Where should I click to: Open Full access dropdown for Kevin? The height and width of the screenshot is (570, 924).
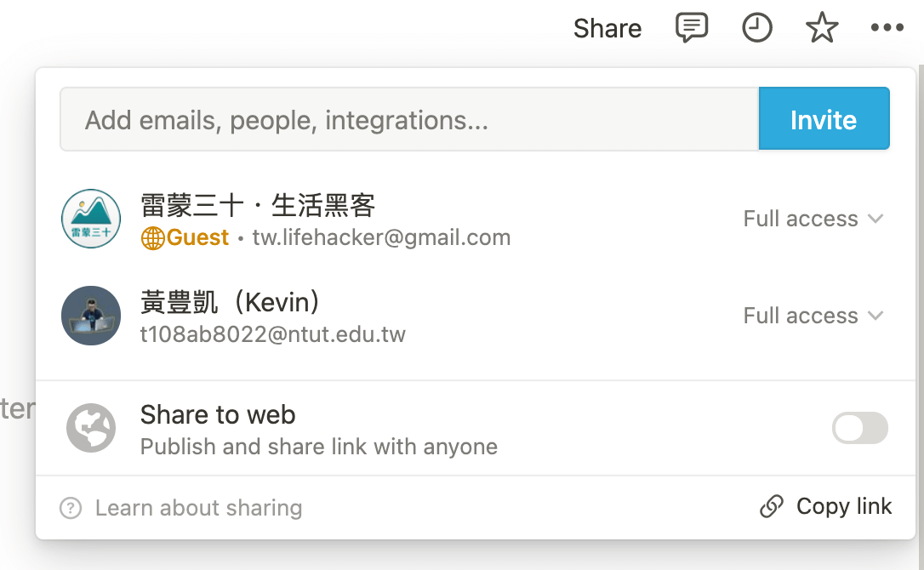[813, 316]
